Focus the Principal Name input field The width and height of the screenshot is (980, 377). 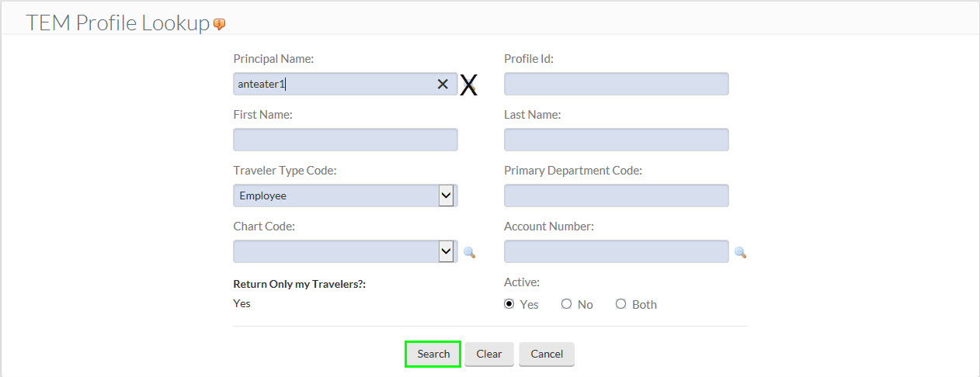[x=346, y=84]
